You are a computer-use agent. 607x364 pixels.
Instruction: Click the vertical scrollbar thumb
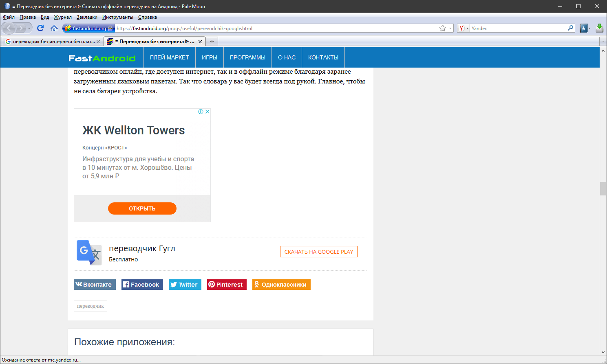click(x=603, y=189)
